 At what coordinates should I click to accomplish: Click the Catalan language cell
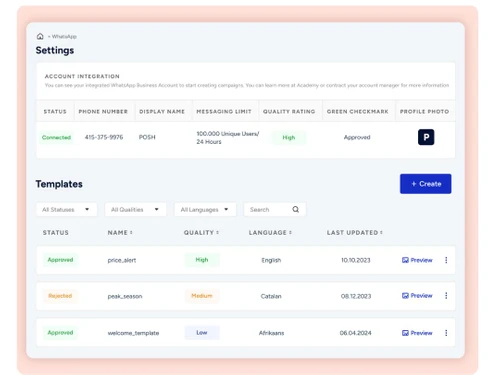[x=271, y=296]
